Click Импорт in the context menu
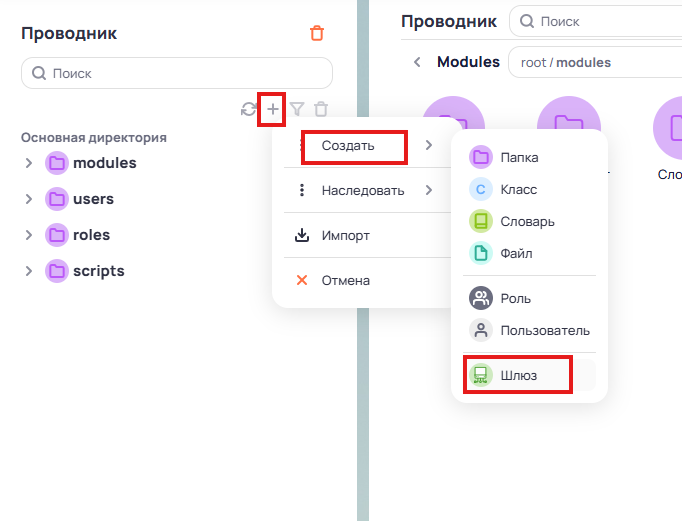Image resolution: width=682 pixels, height=521 pixels. pos(345,236)
